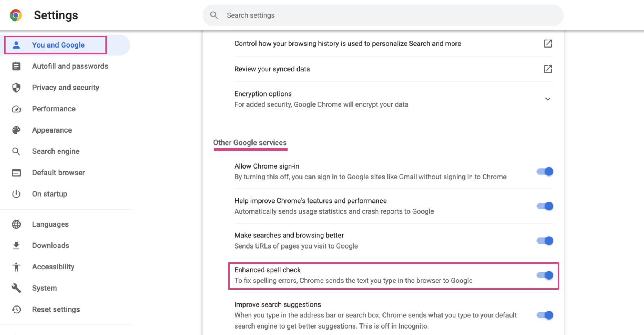Select Search engine in sidebar

(x=56, y=151)
